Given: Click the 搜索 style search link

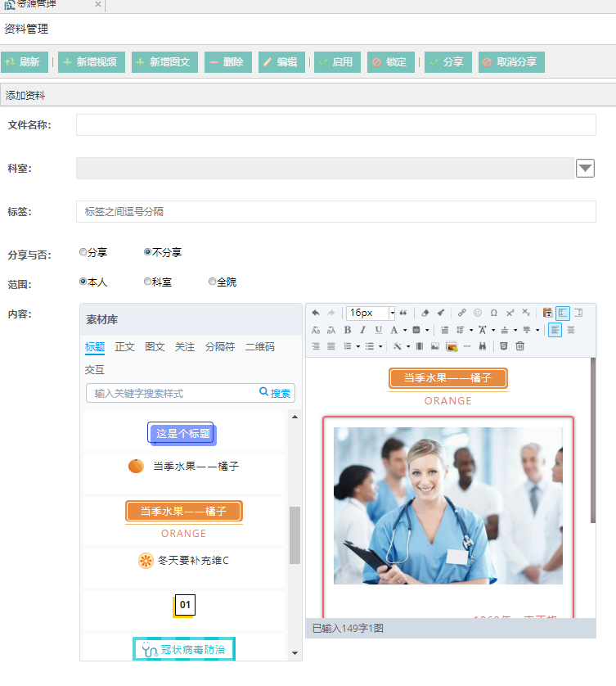Looking at the screenshot, I should [x=276, y=393].
